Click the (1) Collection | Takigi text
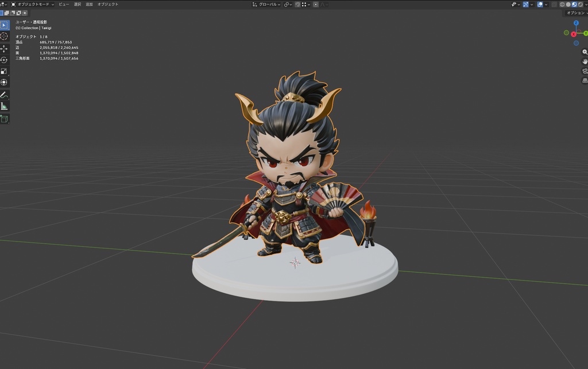Image resolution: width=588 pixels, height=369 pixels. coord(33,28)
